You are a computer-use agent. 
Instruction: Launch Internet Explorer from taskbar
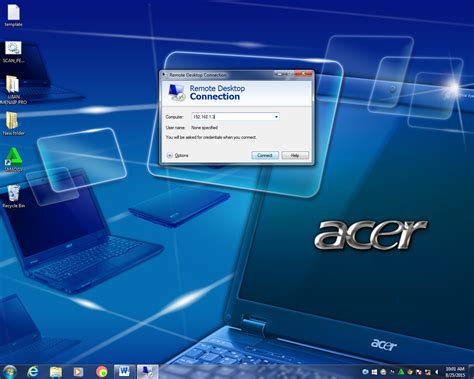[x=33, y=372]
